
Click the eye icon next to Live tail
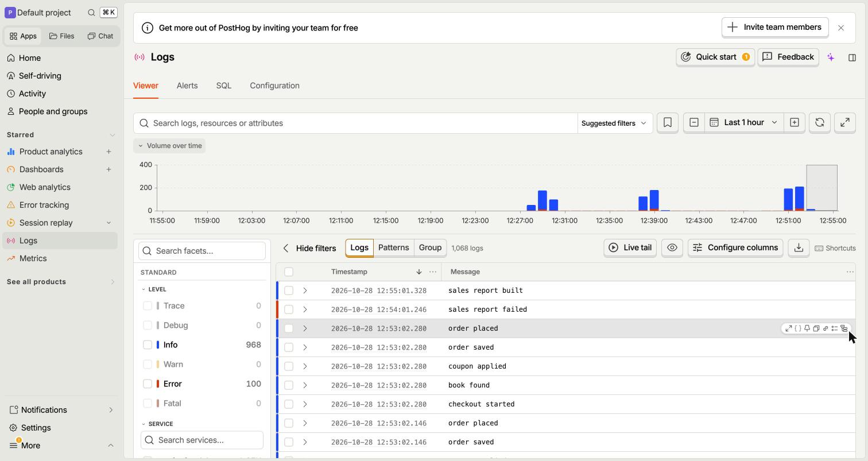(672, 247)
